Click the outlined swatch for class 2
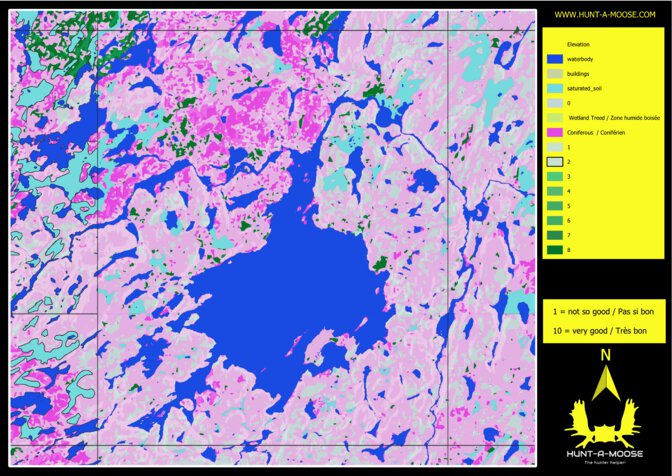Image resolution: width=672 pixels, height=476 pixels. 555,162
